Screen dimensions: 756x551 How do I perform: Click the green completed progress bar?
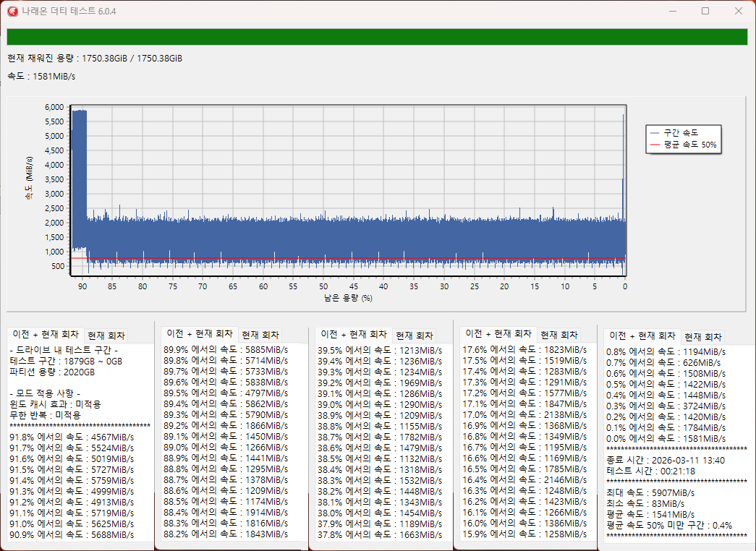[377, 37]
